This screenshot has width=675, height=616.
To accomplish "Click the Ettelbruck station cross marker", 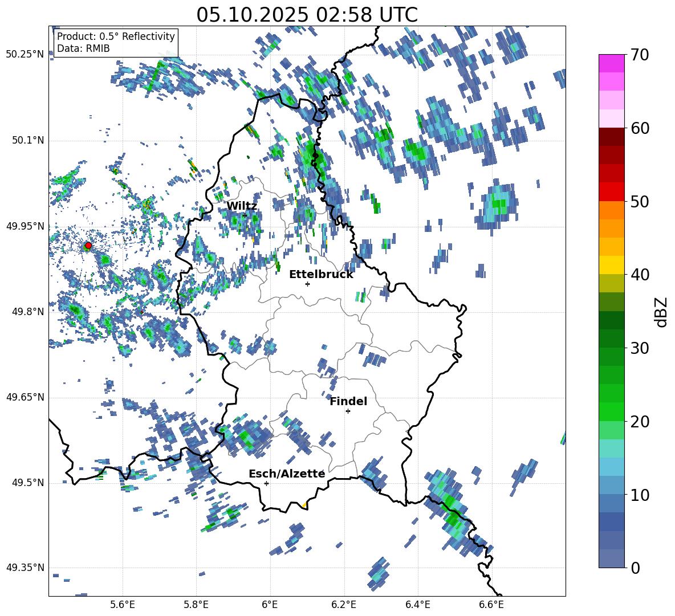I will pos(307,284).
